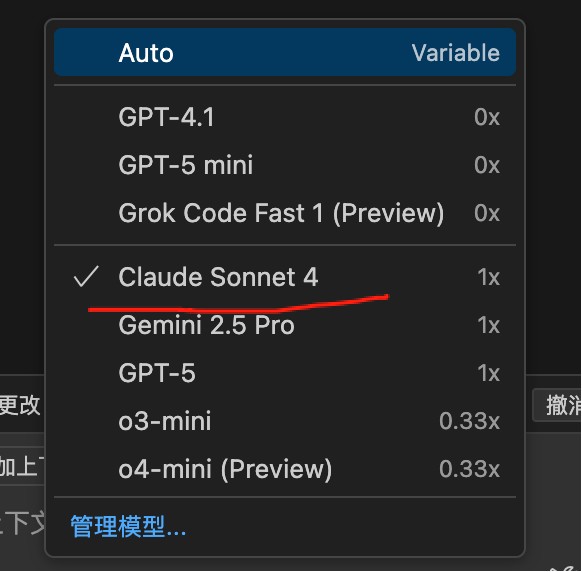Select the Auto model option

coord(285,52)
